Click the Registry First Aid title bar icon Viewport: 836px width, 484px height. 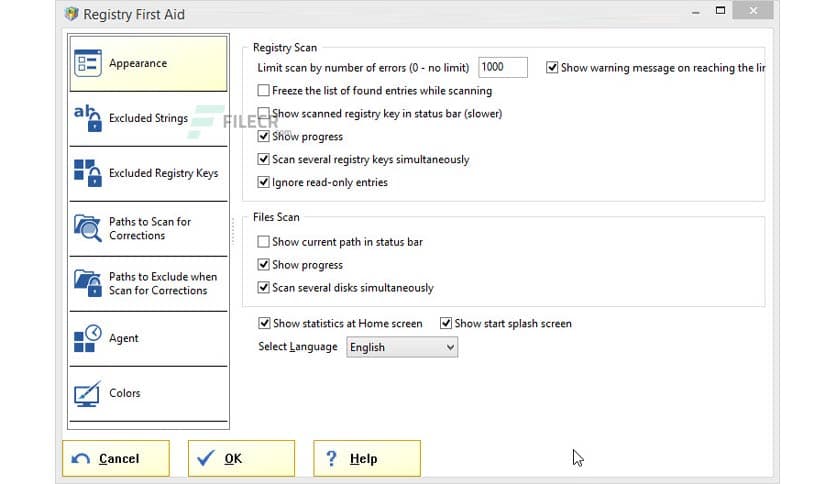71,13
